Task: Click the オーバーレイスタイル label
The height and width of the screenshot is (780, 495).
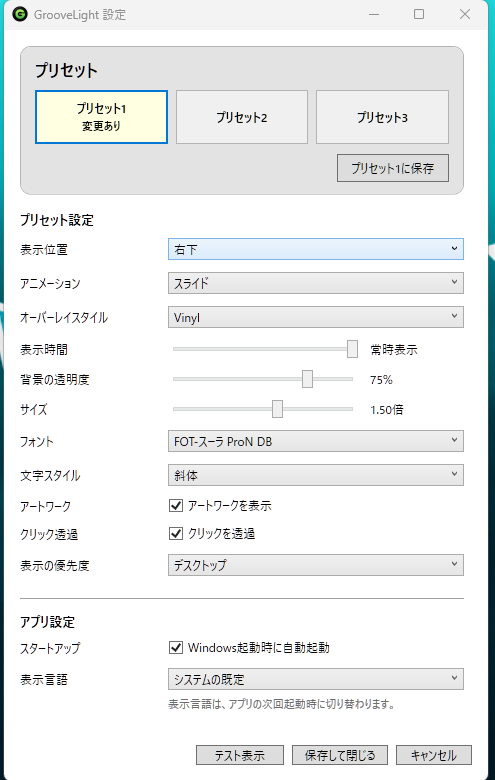Action: point(64,317)
